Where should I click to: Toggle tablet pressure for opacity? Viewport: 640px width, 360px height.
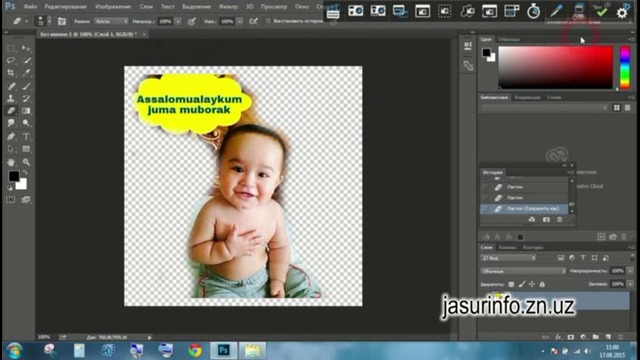coord(191,21)
